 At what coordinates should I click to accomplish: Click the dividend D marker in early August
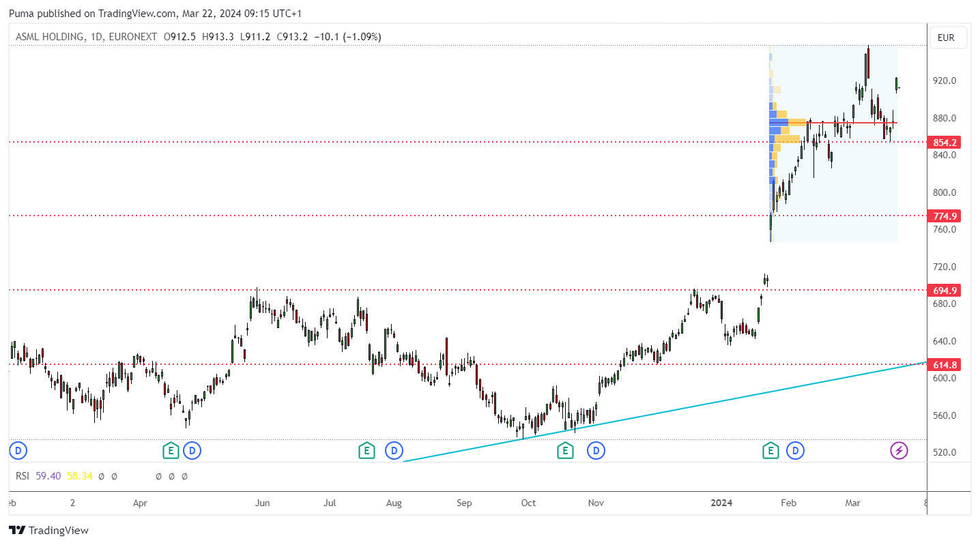(393, 450)
